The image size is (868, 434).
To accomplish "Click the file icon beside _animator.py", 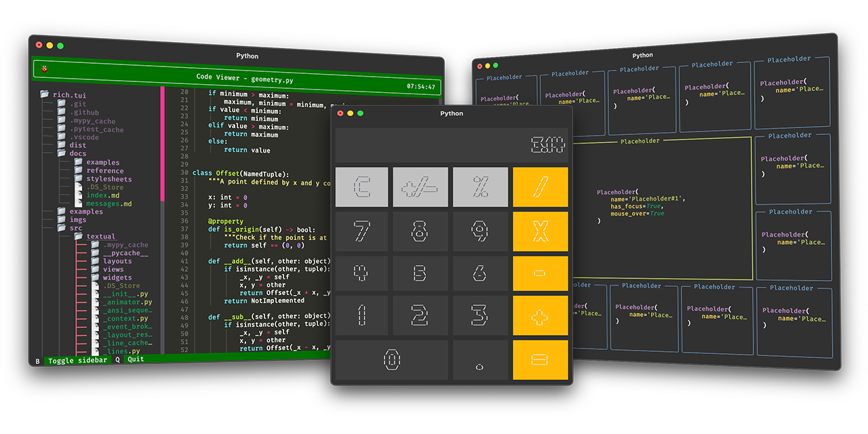I will pyautogui.click(x=95, y=302).
